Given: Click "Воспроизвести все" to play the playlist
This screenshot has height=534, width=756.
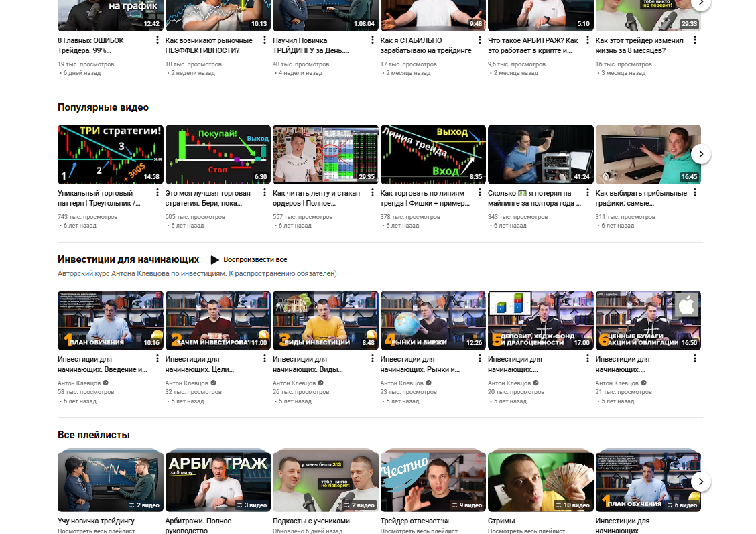Looking at the screenshot, I should coord(248,260).
